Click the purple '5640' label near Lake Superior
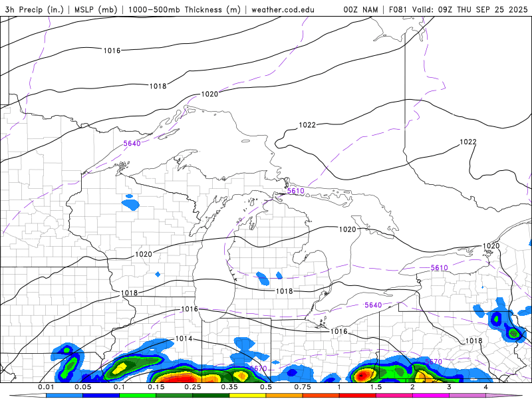Viewport: 532px width, 399px height. coord(132,143)
